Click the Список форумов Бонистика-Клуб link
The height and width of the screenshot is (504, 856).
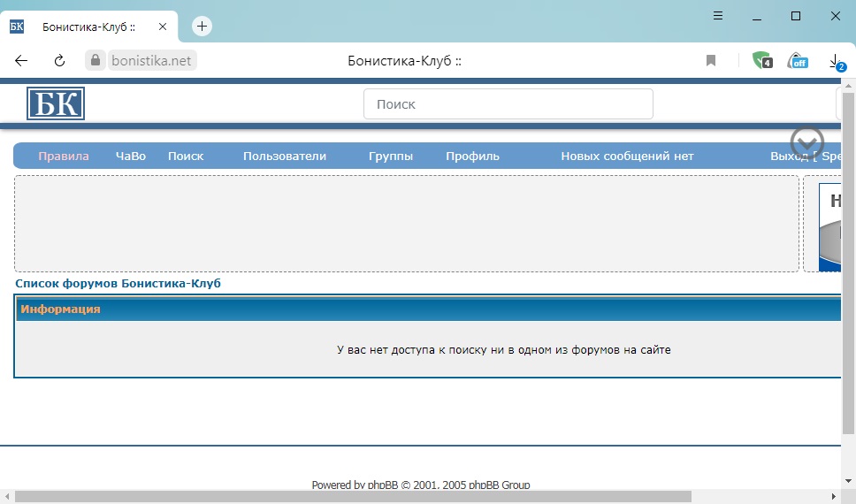click(x=118, y=284)
